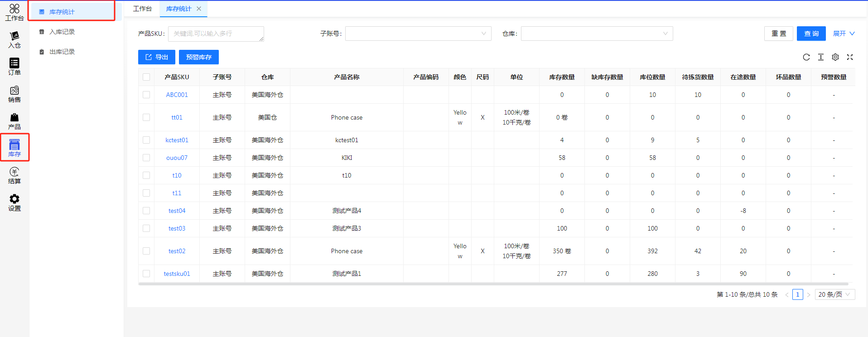868x337 pixels.
Task: Select the checkbox for row test02
Action: click(x=146, y=251)
